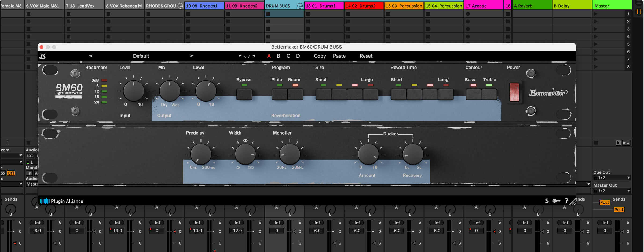Go to the next preset arrow

pyautogui.click(x=192, y=56)
